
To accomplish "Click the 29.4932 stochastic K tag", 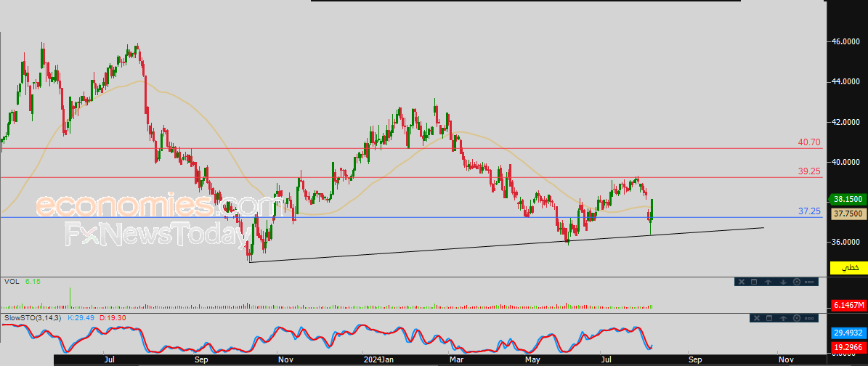I will pyautogui.click(x=848, y=333).
